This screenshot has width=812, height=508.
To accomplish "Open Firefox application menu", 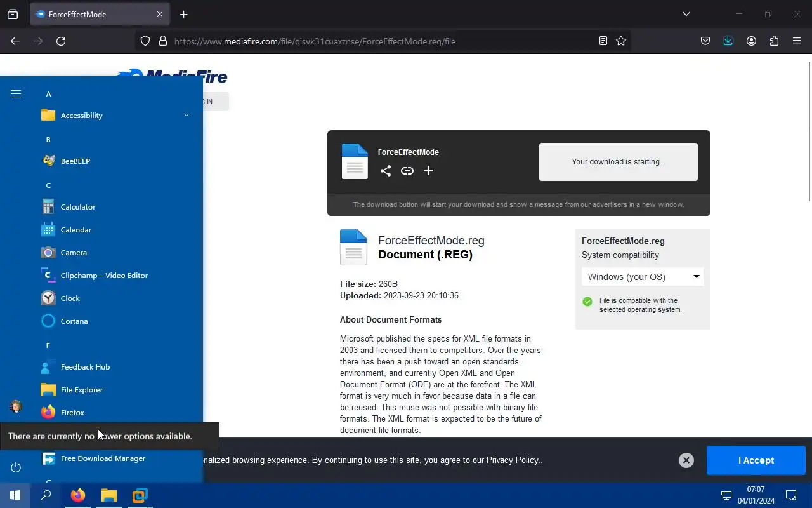I will 797,41.
